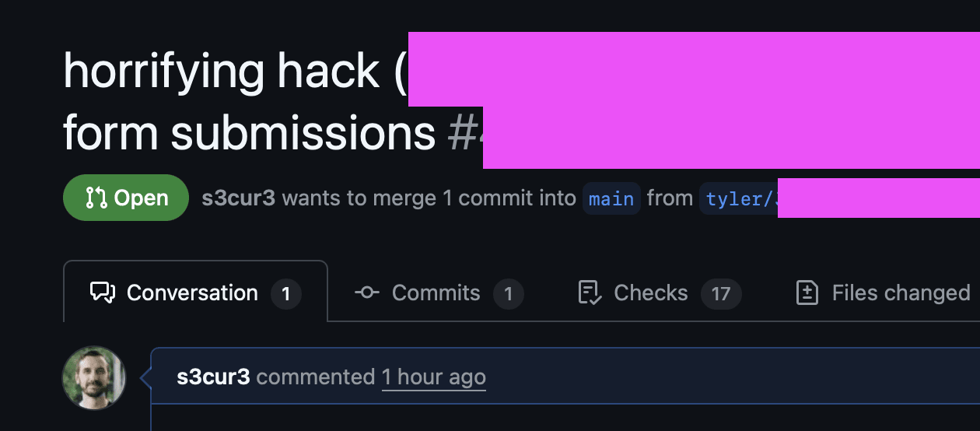Click the 17 counter on the Checks tab
The image size is (980, 431).
[721, 293]
